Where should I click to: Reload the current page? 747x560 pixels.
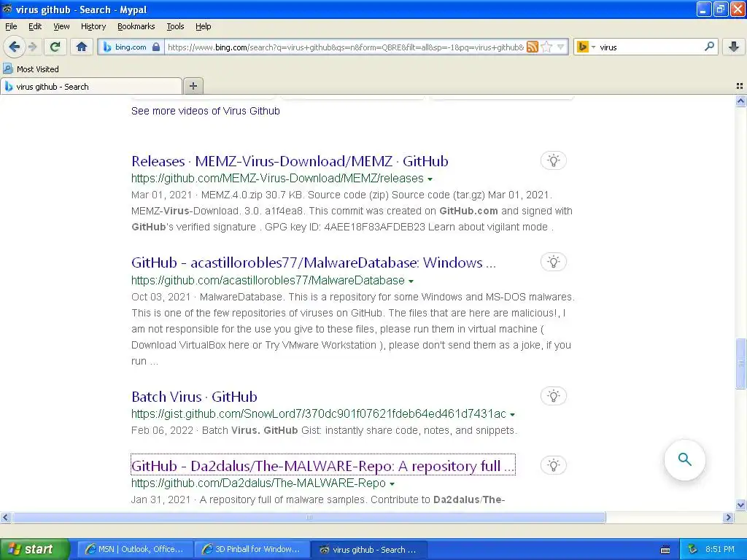tap(55, 47)
